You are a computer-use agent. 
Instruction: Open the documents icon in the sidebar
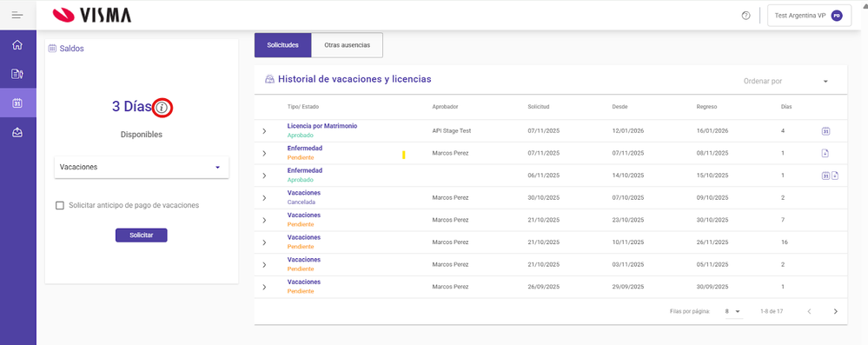pos(17,74)
